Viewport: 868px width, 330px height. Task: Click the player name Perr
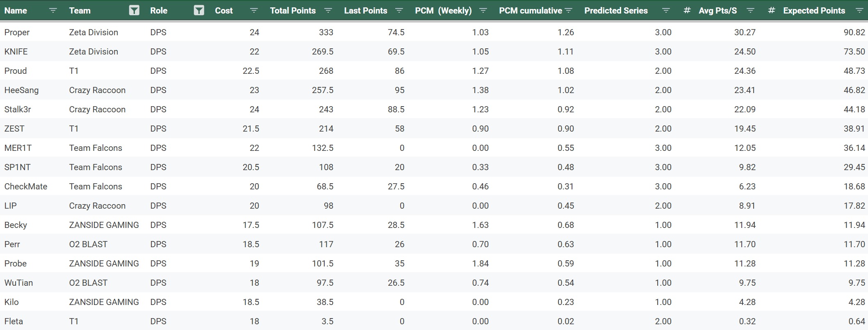click(x=12, y=244)
